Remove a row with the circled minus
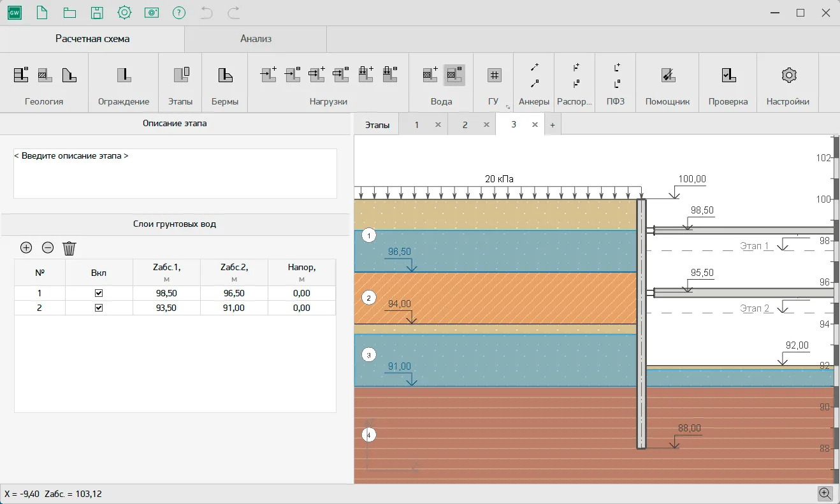 (48, 248)
